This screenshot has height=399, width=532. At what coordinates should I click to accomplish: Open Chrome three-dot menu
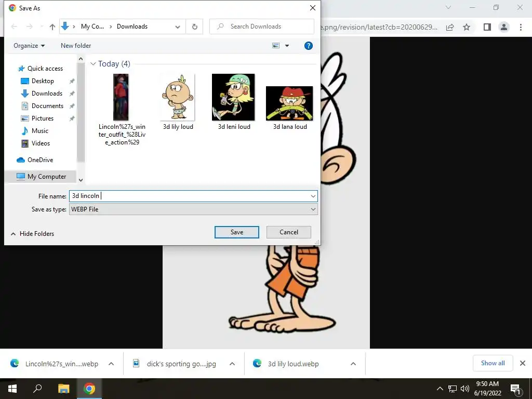coord(521,27)
